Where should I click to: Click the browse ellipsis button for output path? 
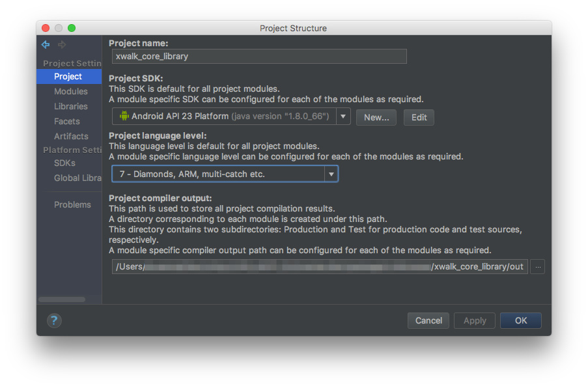537,266
